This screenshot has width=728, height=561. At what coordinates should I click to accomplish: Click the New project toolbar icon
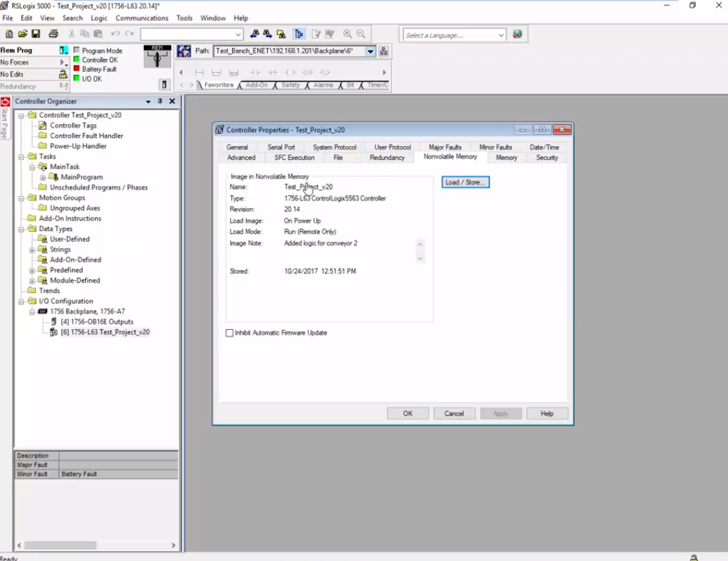(x=9, y=34)
